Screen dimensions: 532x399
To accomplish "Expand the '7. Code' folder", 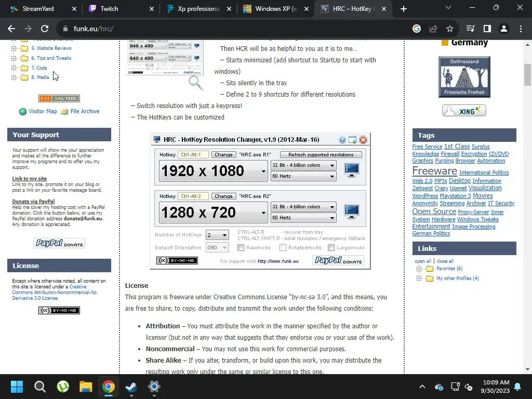I will [x=14, y=68].
